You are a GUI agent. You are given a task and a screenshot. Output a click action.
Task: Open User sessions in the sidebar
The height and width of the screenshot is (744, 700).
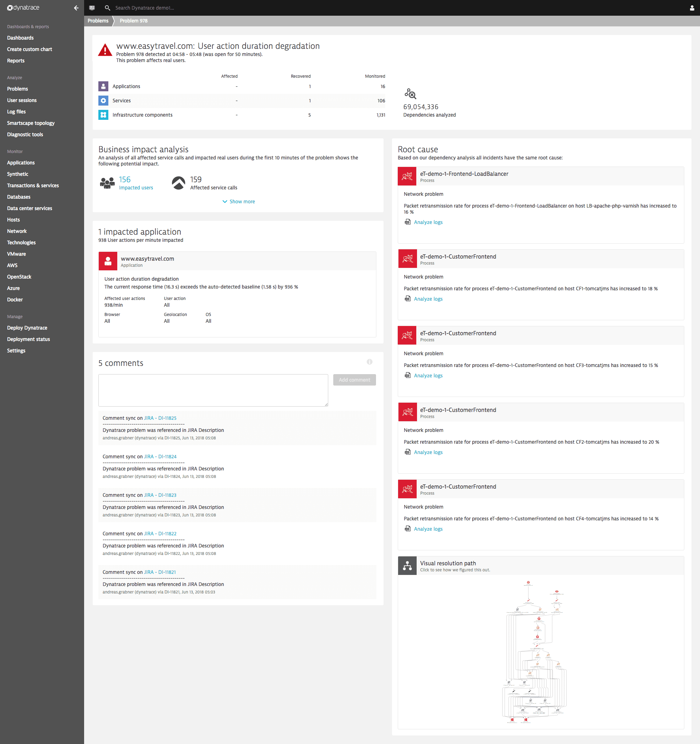click(22, 100)
